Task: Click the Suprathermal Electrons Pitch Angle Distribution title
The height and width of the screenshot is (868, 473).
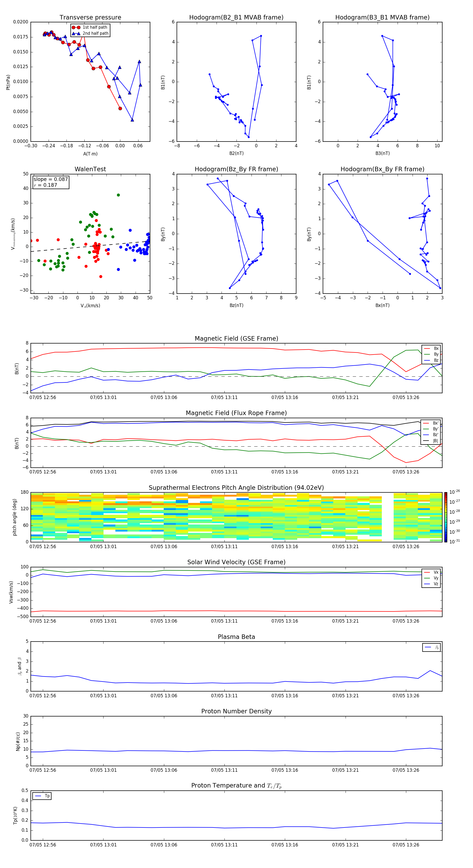Action: 236,488
